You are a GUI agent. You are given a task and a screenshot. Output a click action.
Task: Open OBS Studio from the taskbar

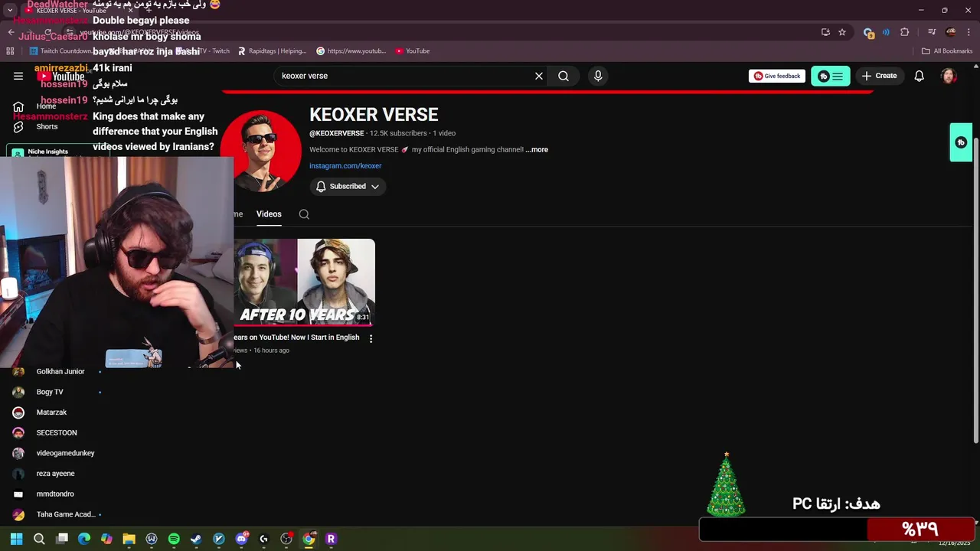click(286, 539)
